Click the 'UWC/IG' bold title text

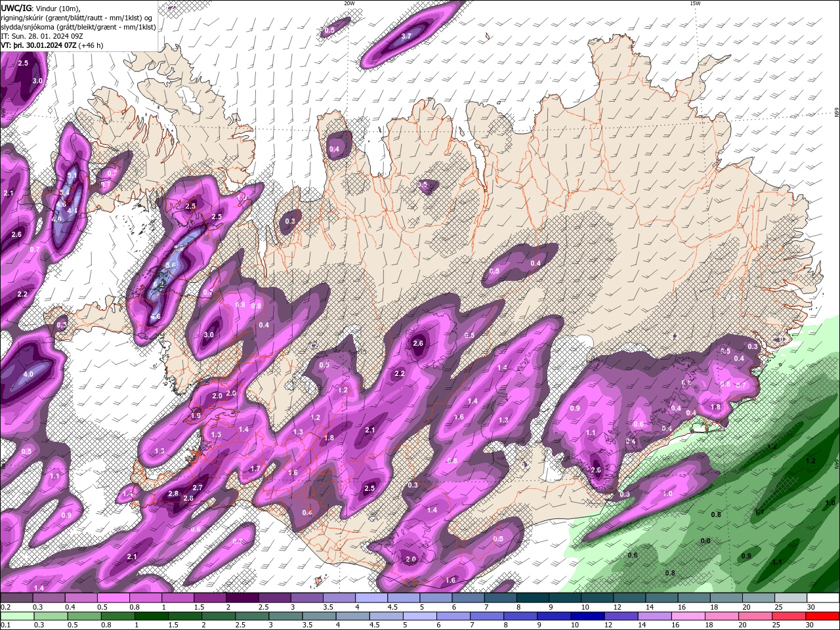coord(16,8)
